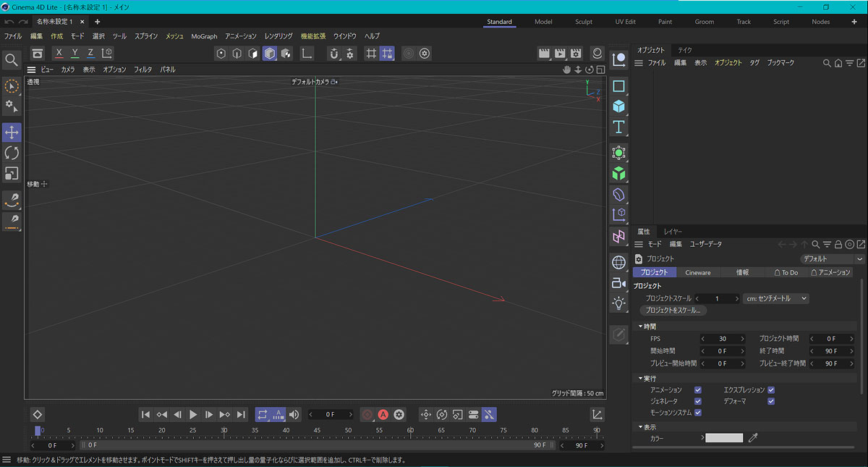Image resolution: width=868 pixels, height=467 pixels.
Task: Add a Camera object
Action: (618, 283)
